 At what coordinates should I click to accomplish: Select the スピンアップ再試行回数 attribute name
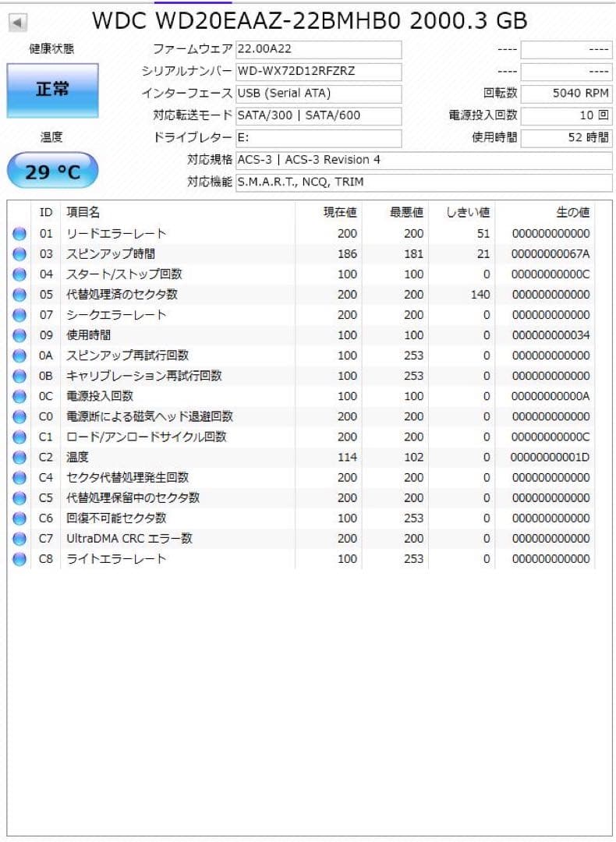coord(127,356)
